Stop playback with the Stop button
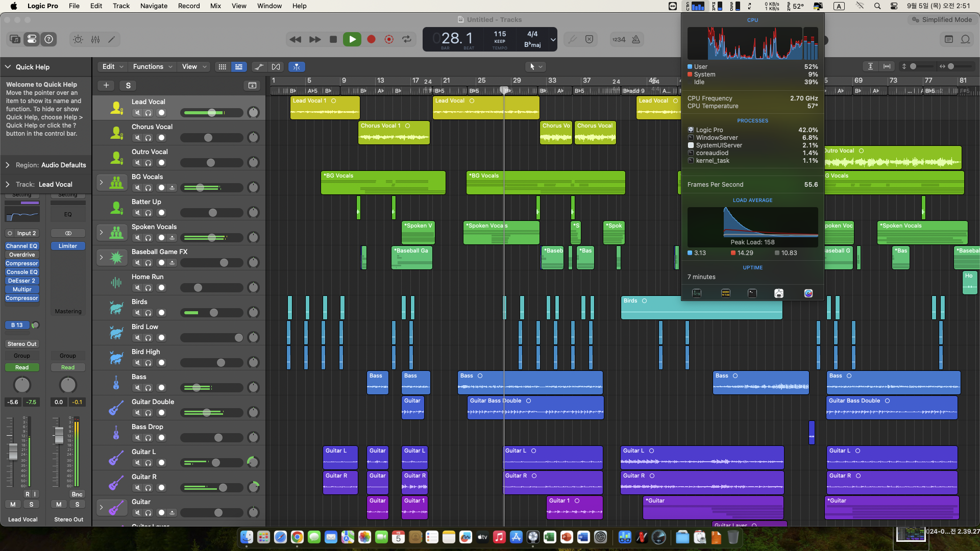 [333, 39]
